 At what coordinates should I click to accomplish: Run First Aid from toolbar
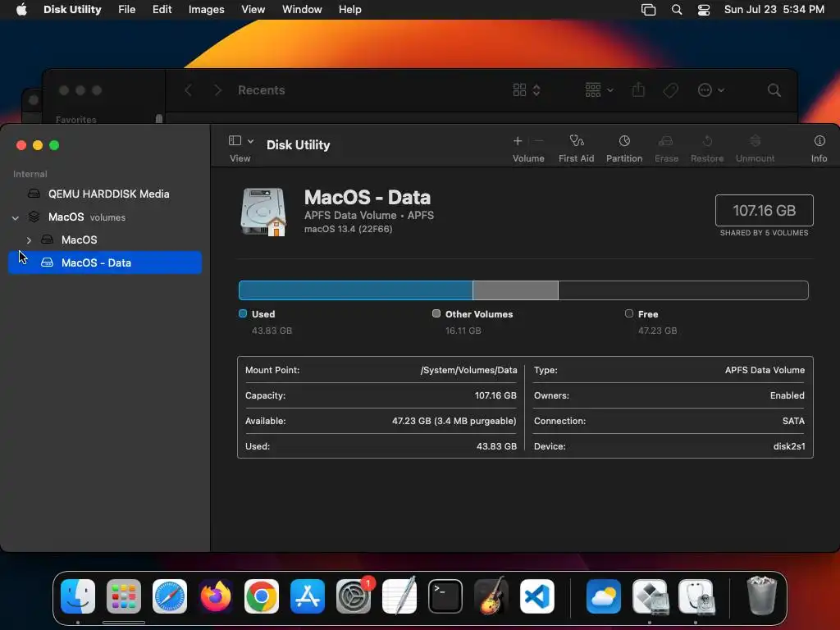click(x=577, y=141)
